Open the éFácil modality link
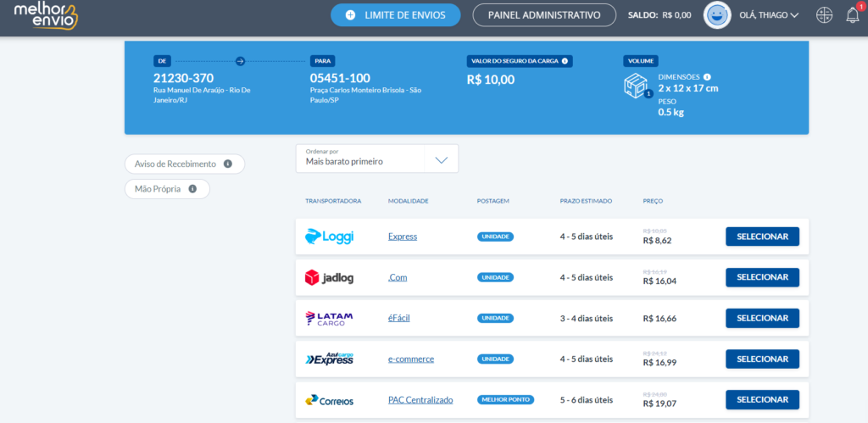868x423 pixels. coord(399,319)
